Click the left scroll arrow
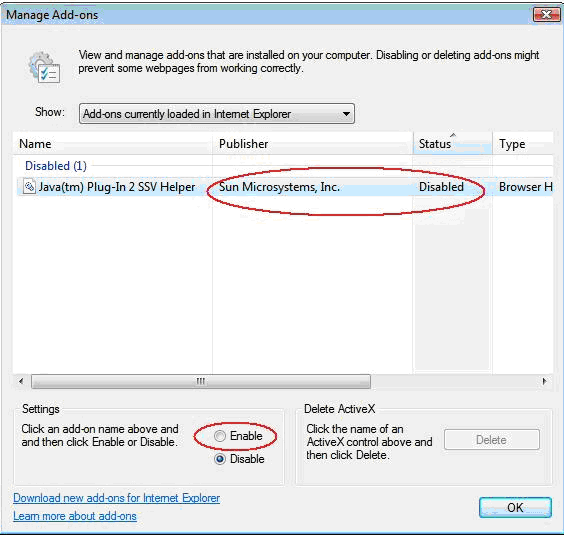Screen dimensions: 564x535 21,381
